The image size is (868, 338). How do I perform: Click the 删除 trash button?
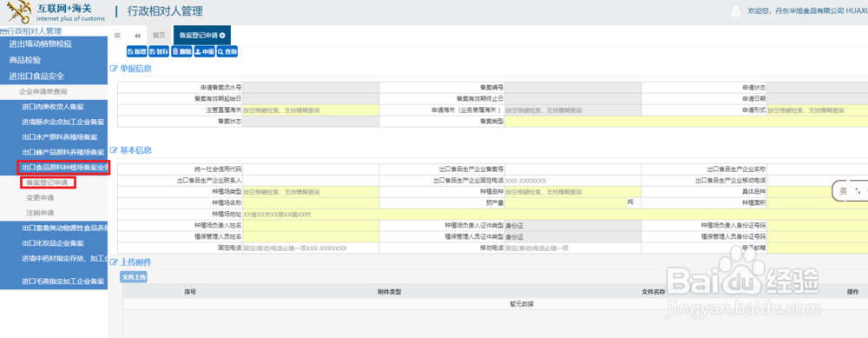coord(181,51)
